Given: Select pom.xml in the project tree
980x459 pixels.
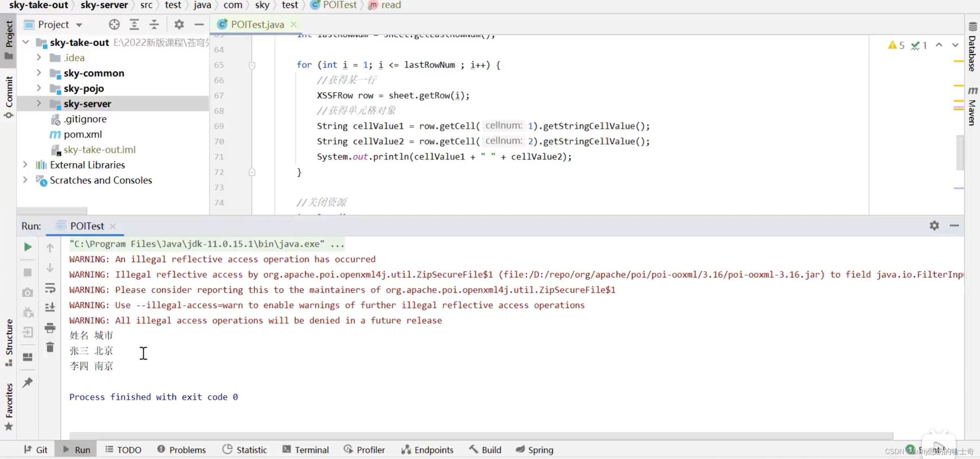Looking at the screenshot, I should [x=83, y=134].
